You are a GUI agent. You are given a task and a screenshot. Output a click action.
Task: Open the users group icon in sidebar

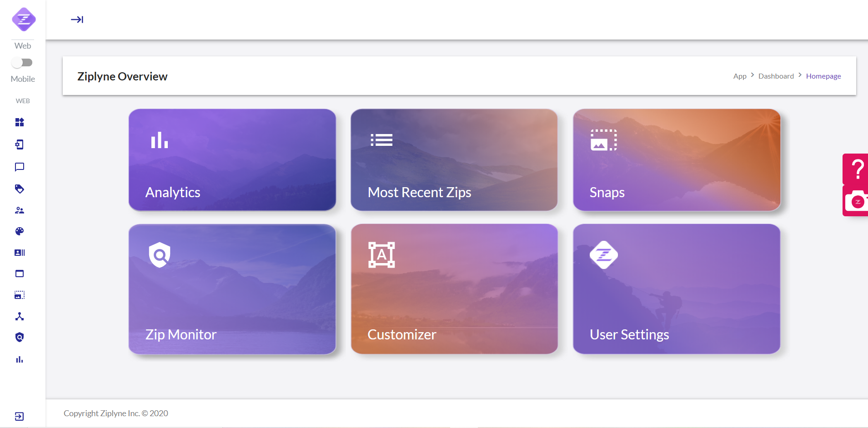click(20, 210)
